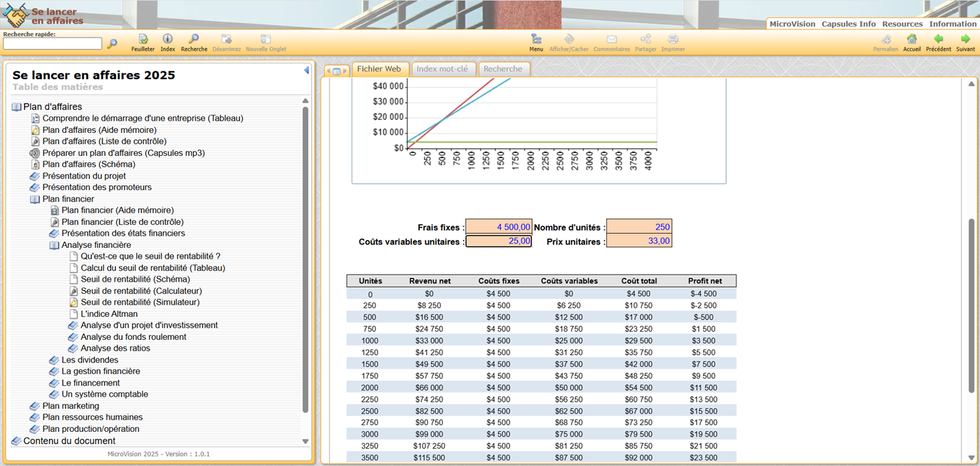Go to Accueil home icon
The width and height of the screenshot is (980, 466).
coord(912,40)
